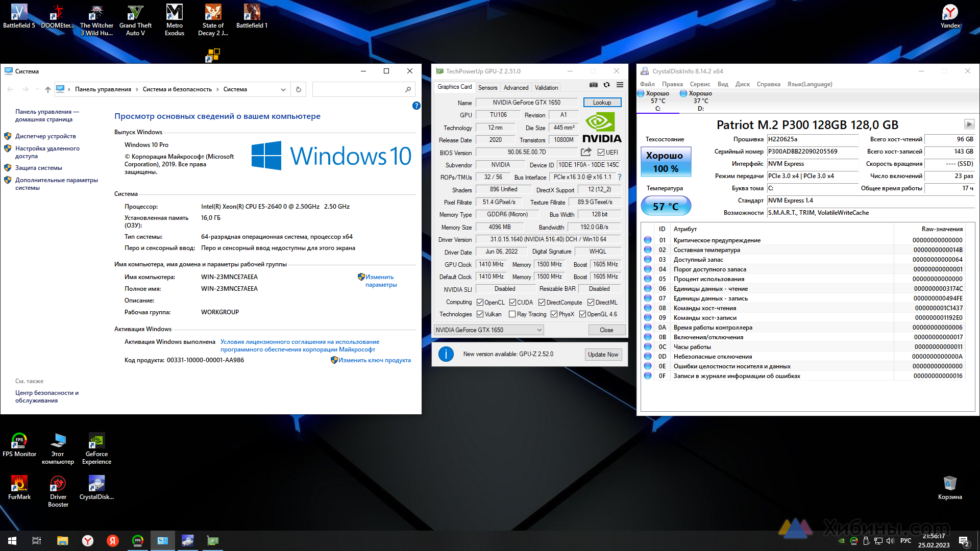Toggle Vulkan checkbox in GPU-Z
The height and width of the screenshot is (551, 980).
click(x=480, y=314)
